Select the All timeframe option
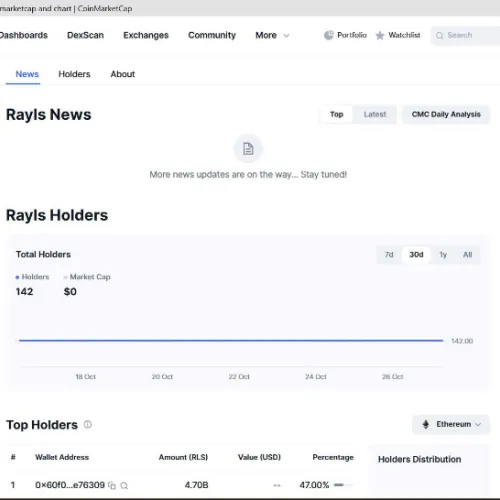 pyautogui.click(x=467, y=255)
